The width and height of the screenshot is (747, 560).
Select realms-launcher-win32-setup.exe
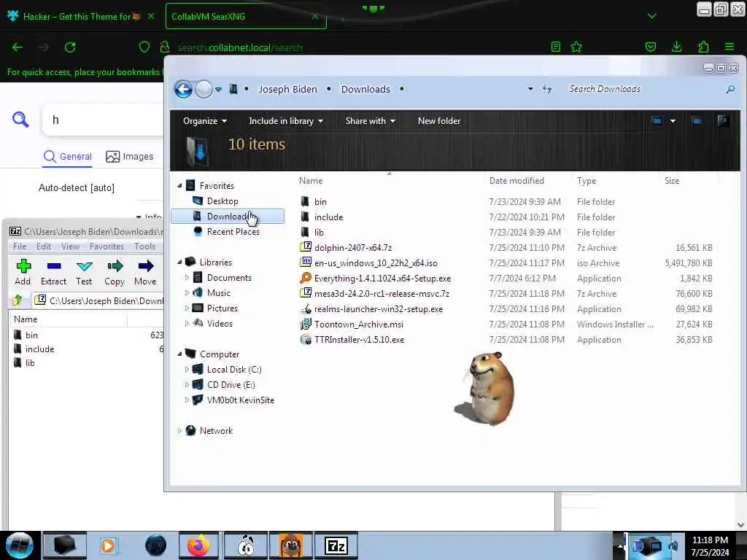[x=379, y=309]
